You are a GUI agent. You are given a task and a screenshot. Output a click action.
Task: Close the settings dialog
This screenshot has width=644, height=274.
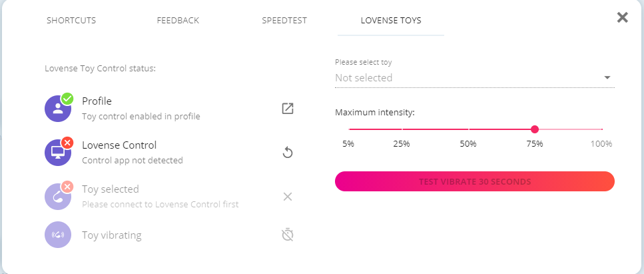point(623,17)
